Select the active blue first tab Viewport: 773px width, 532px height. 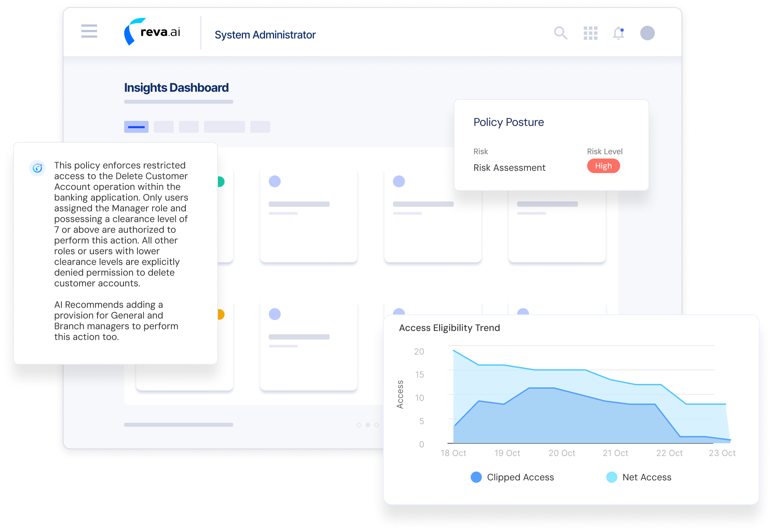coord(136,127)
